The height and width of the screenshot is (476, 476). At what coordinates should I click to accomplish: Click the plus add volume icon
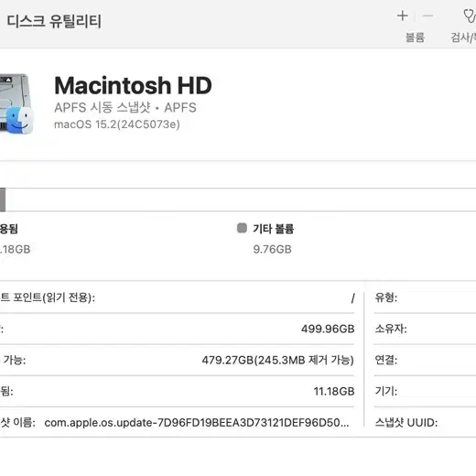402,16
